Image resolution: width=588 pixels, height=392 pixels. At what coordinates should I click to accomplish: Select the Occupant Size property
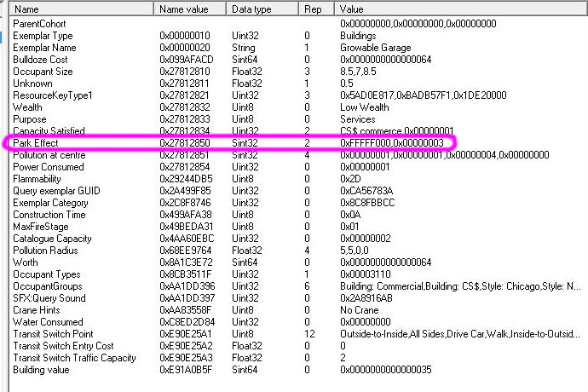298,72
